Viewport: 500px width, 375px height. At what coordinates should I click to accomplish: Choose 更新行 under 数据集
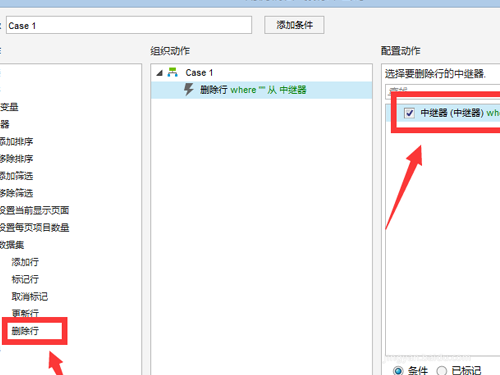pos(25,313)
